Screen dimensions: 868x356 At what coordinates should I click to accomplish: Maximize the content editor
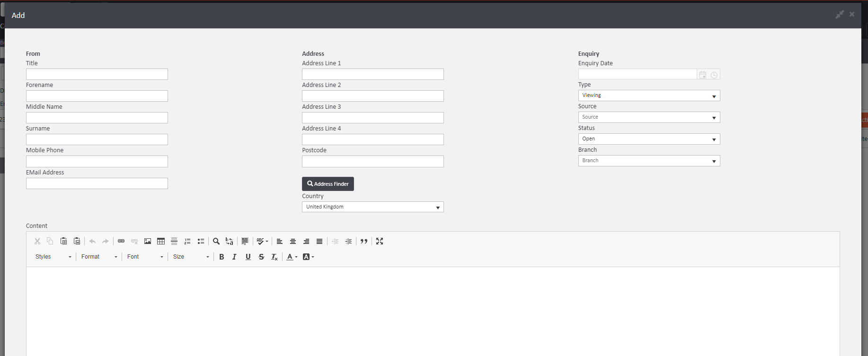click(x=380, y=241)
